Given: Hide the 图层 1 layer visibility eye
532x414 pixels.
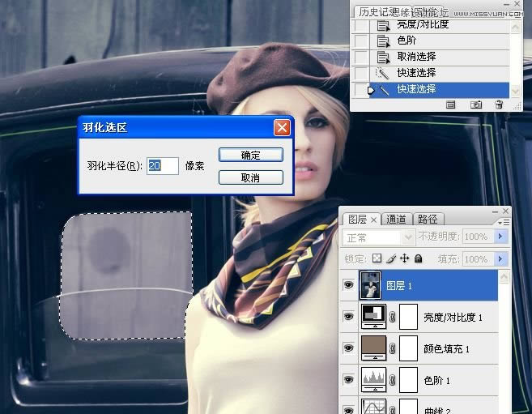Looking at the screenshot, I should point(349,286).
